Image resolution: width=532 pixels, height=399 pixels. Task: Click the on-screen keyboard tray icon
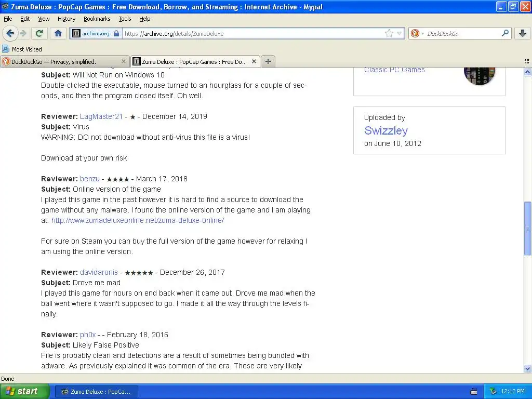474,392
